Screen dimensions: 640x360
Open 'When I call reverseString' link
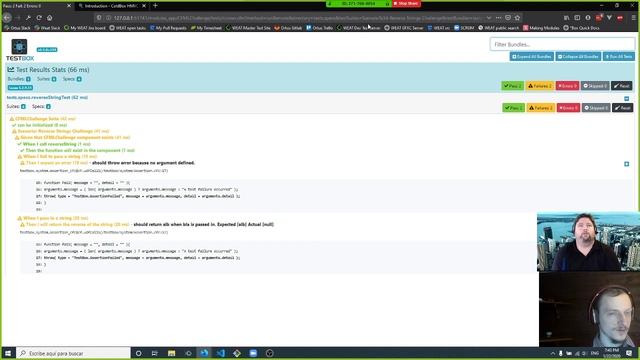57,144
